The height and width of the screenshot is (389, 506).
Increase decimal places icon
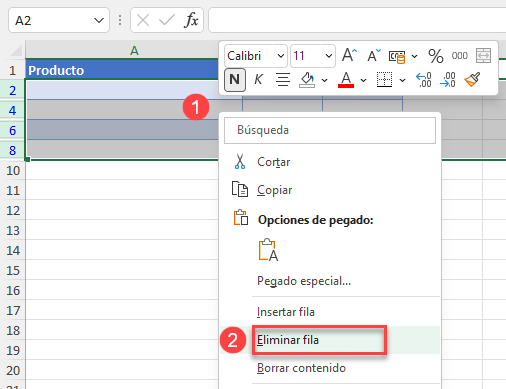tap(424, 80)
